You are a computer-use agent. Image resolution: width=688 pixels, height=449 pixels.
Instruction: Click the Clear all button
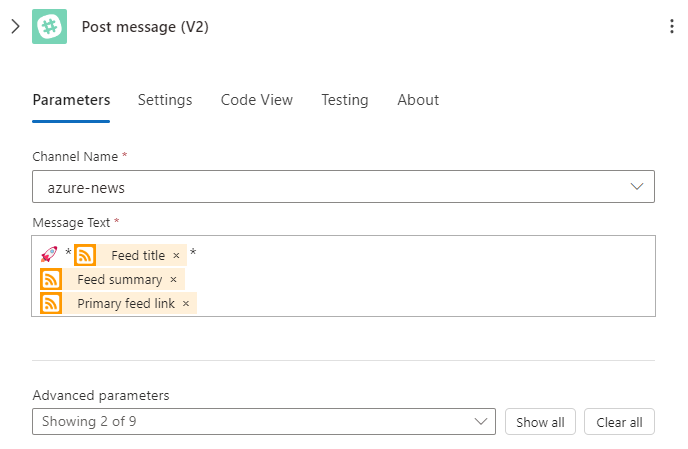point(619,422)
